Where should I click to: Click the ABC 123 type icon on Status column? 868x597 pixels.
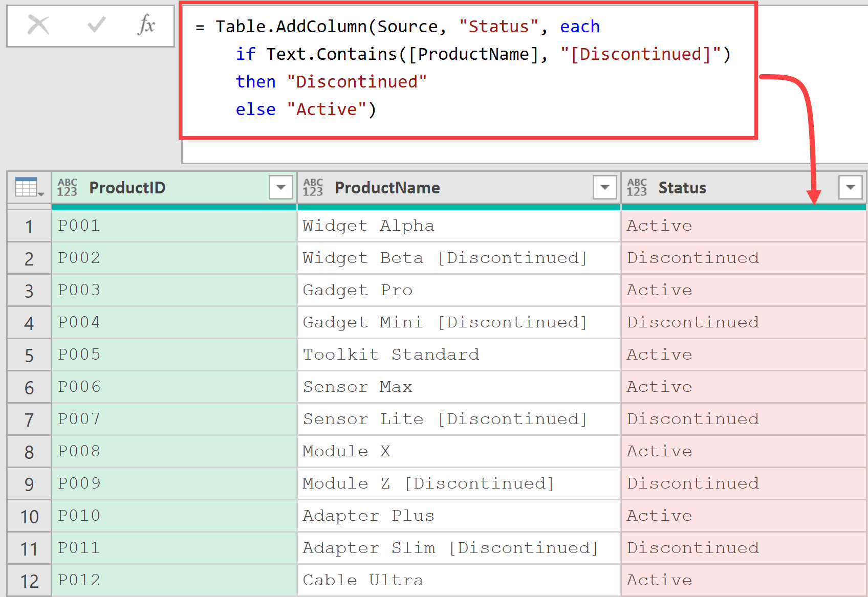click(x=637, y=187)
